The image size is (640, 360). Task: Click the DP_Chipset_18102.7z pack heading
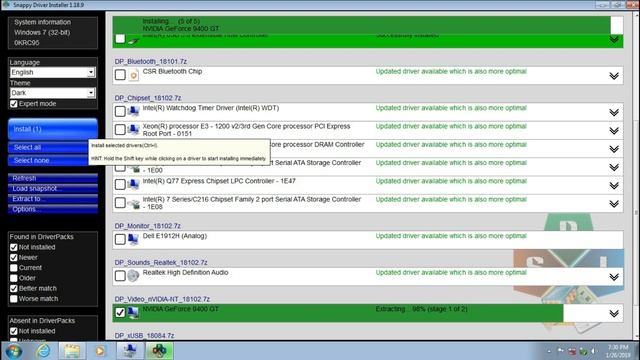click(x=148, y=98)
